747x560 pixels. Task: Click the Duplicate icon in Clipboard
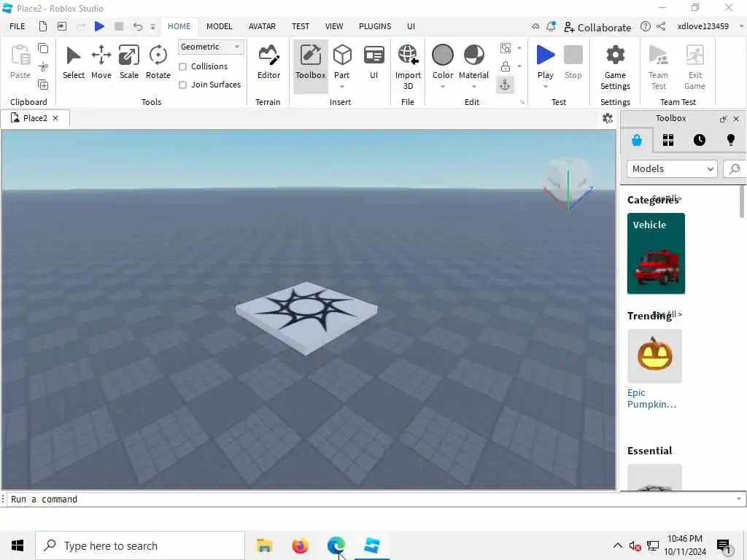click(43, 85)
